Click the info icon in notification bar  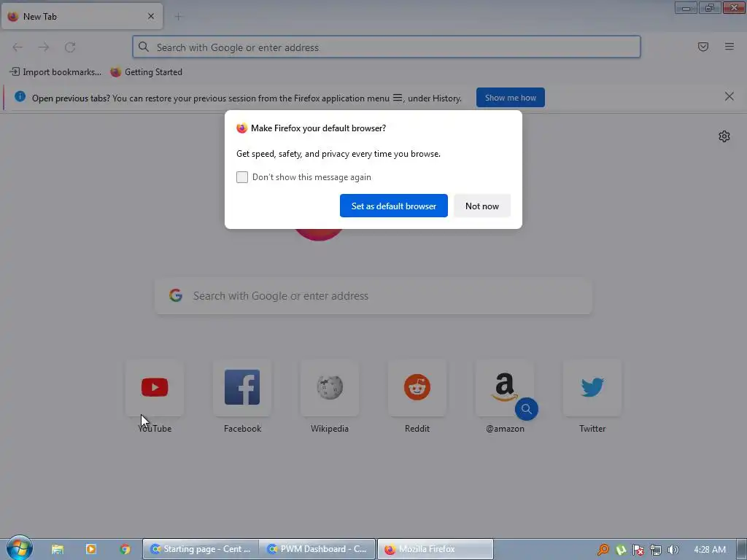(20, 97)
